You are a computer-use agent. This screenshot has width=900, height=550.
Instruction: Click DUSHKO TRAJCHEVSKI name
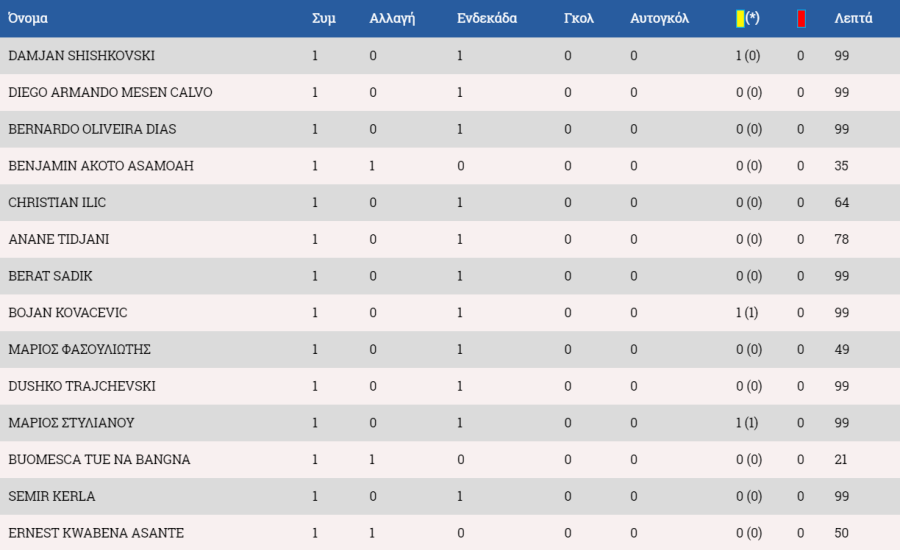click(82, 386)
